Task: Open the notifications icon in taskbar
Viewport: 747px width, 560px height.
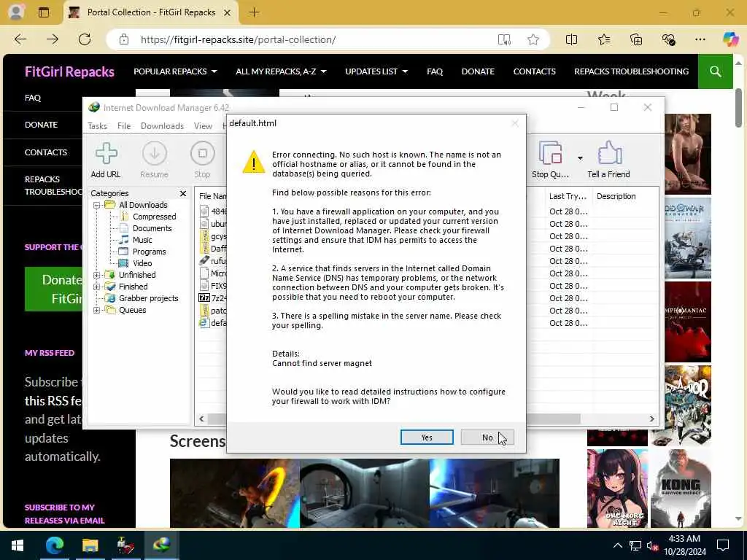Action: 723,545
